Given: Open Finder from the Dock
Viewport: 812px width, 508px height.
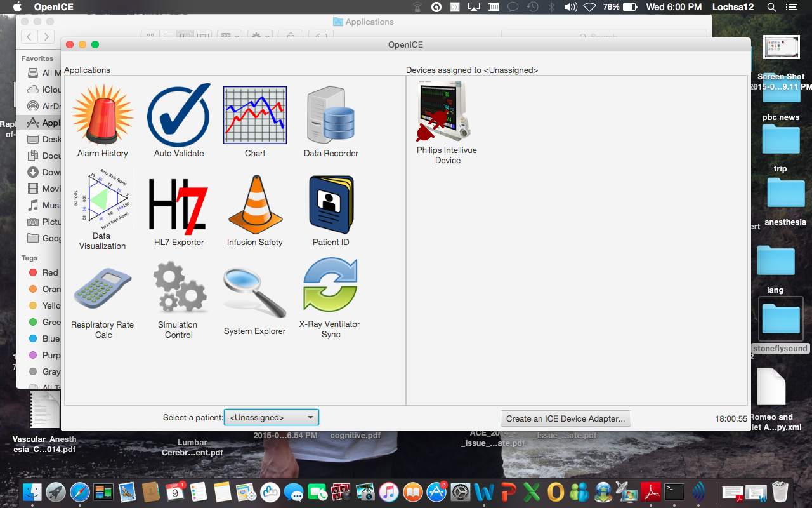Looking at the screenshot, I should pyautogui.click(x=32, y=492).
